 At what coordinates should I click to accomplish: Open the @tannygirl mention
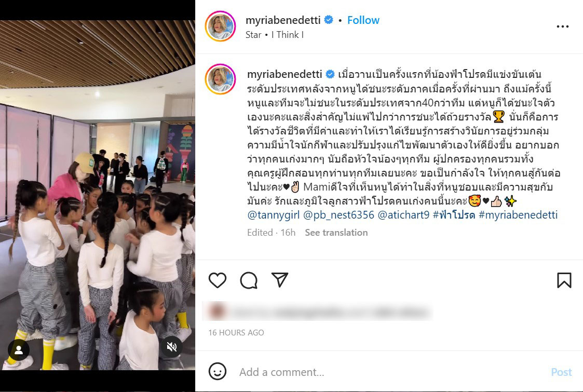pyautogui.click(x=274, y=215)
